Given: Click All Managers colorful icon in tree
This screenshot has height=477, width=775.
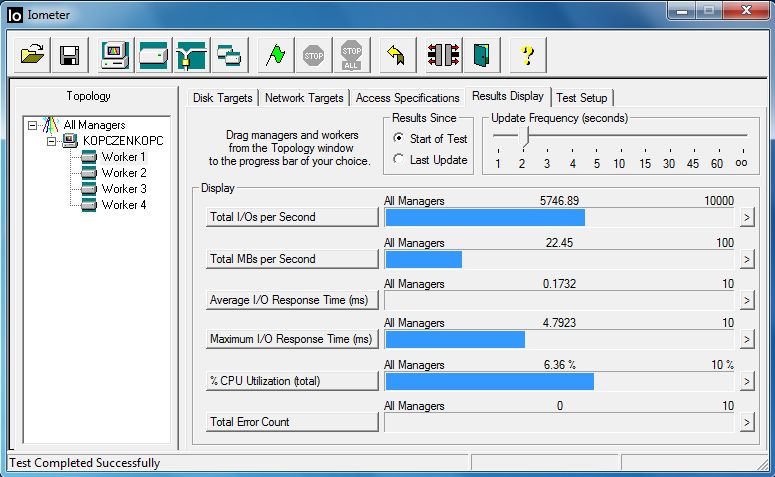Looking at the screenshot, I should point(50,125).
